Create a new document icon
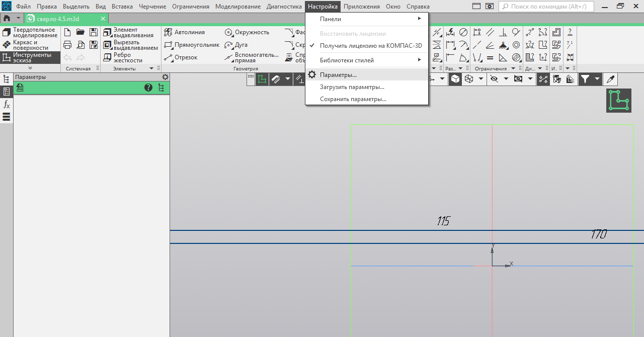 point(67,32)
